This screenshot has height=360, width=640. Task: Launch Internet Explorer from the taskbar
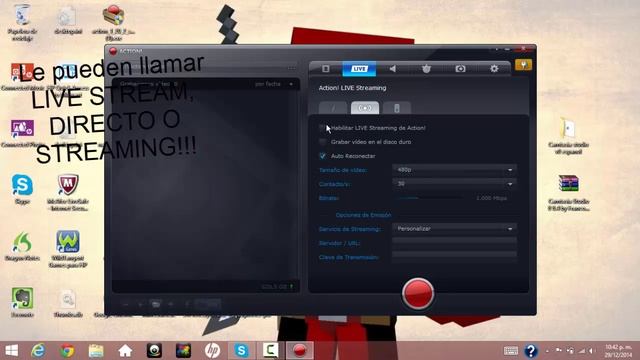pos(38,351)
